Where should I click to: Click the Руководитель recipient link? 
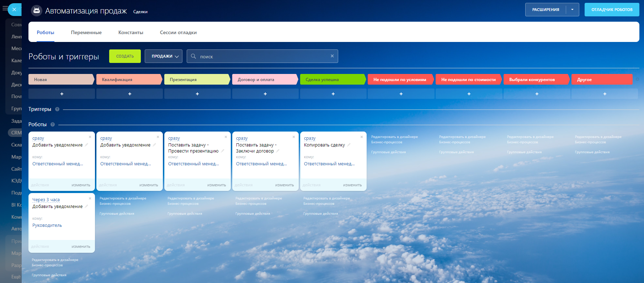(47, 225)
